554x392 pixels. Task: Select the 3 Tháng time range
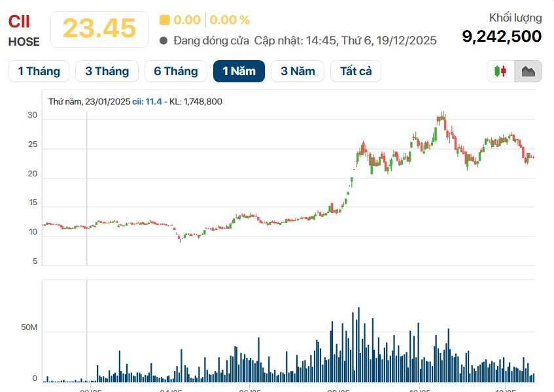click(x=107, y=71)
